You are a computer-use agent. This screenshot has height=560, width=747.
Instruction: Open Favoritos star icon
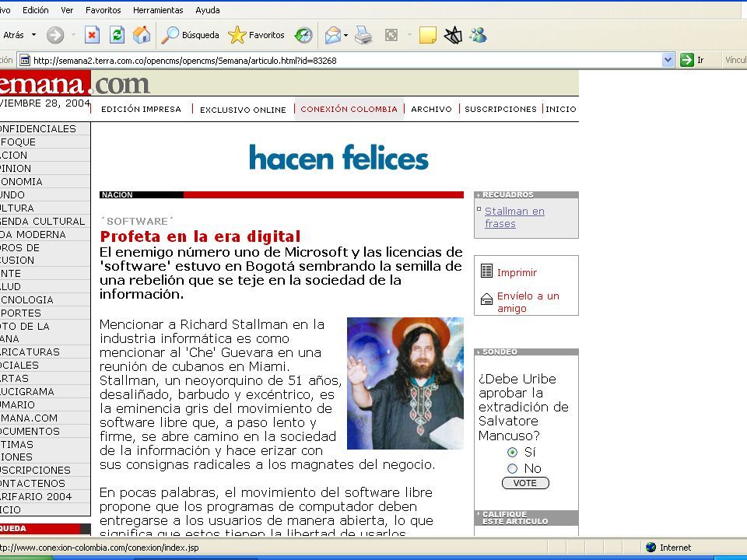[237, 35]
